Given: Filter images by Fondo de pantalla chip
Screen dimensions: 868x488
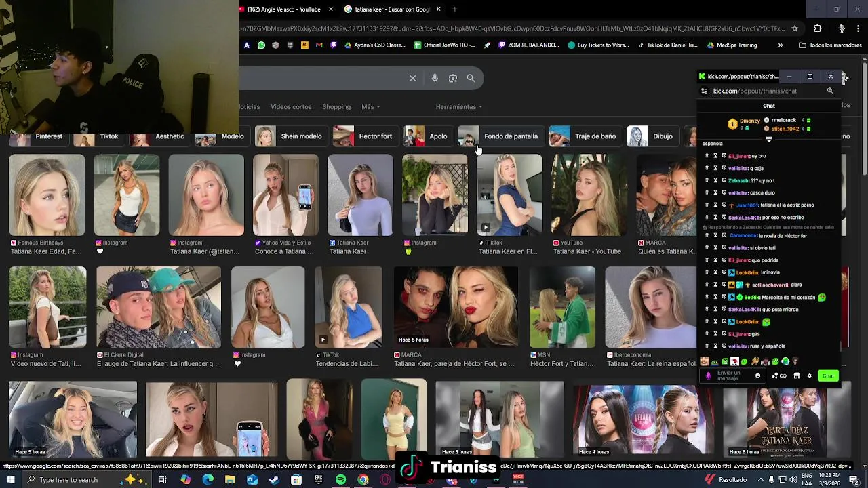Looking at the screenshot, I should click(x=500, y=136).
